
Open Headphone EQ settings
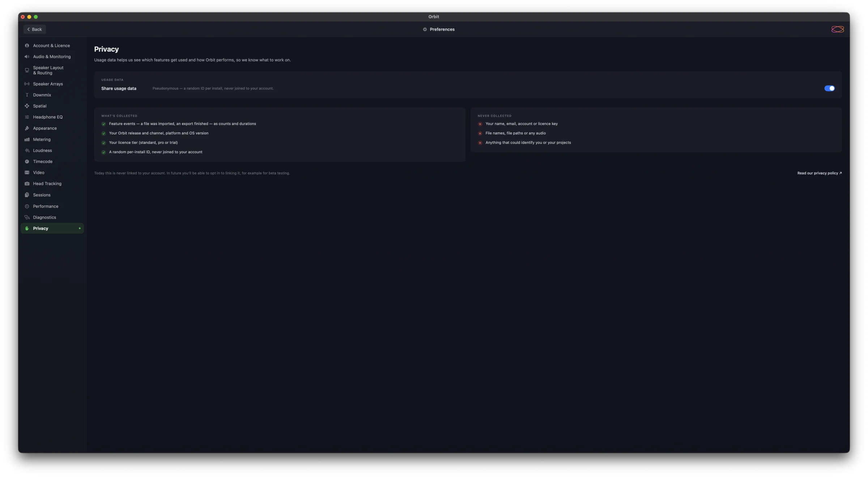(x=52, y=117)
